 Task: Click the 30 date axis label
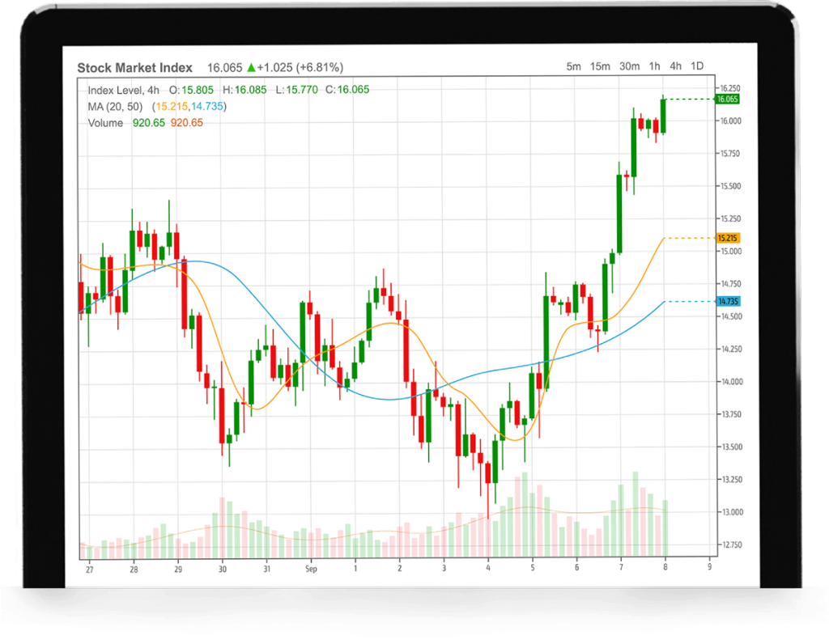click(223, 569)
